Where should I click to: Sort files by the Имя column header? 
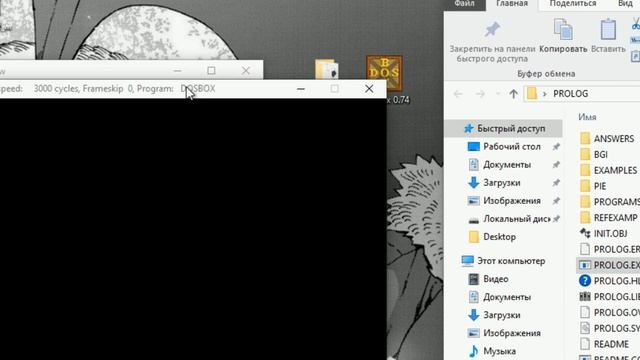587,117
